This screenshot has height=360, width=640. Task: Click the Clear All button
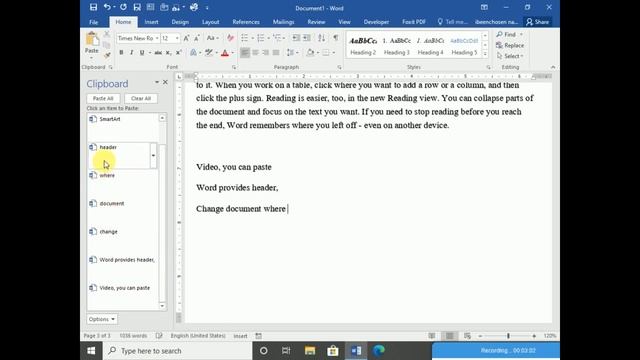tap(141, 98)
